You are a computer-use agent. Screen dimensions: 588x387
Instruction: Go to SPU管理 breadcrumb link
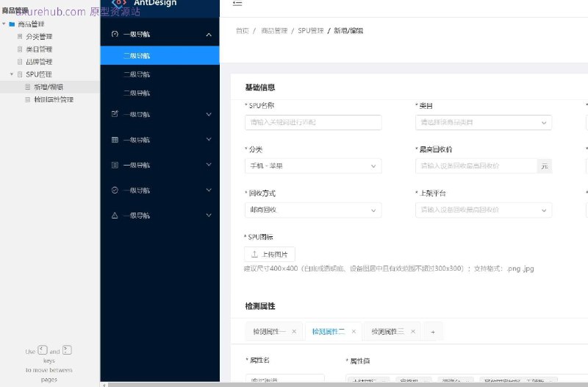coord(310,31)
